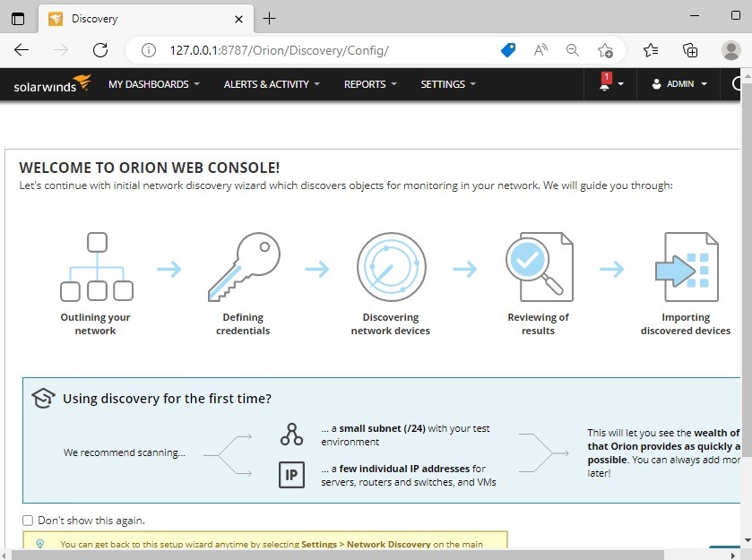Click the Discovering network devices label

[x=391, y=323]
